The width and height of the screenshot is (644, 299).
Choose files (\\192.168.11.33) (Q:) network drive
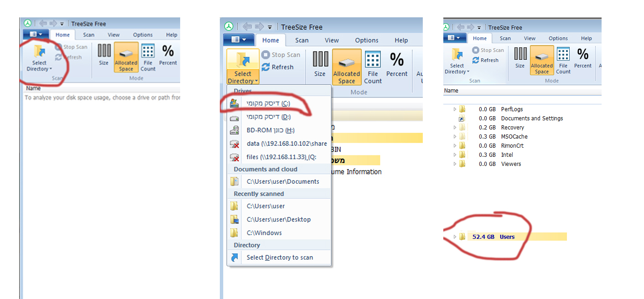[279, 157]
